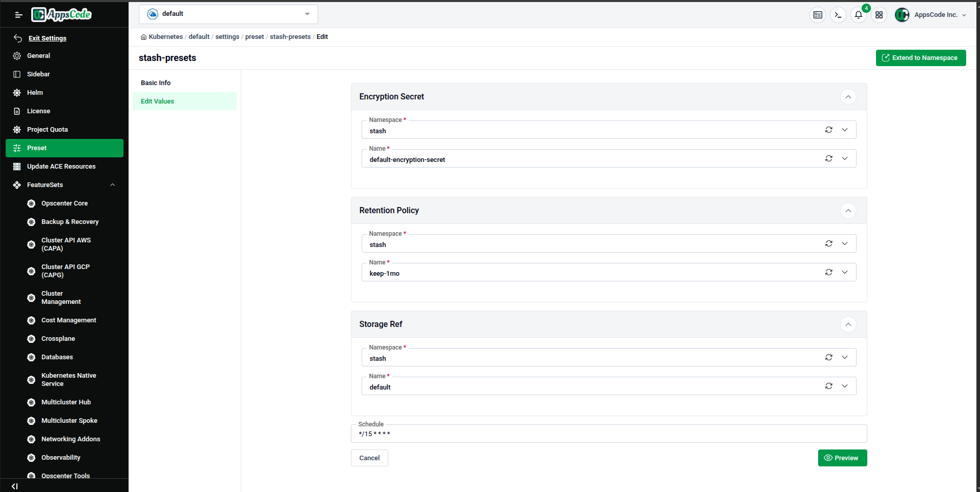This screenshot has height=492, width=980.
Task: Switch to the Basic Info tab
Action: tap(155, 83)
